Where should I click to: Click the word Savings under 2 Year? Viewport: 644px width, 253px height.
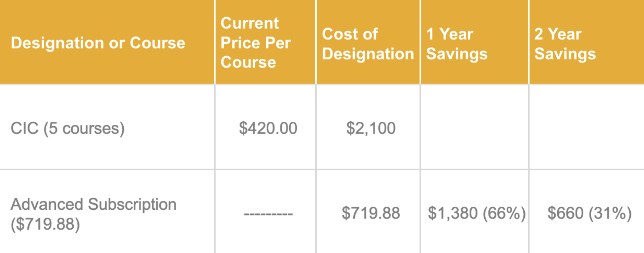click(565, 54)
